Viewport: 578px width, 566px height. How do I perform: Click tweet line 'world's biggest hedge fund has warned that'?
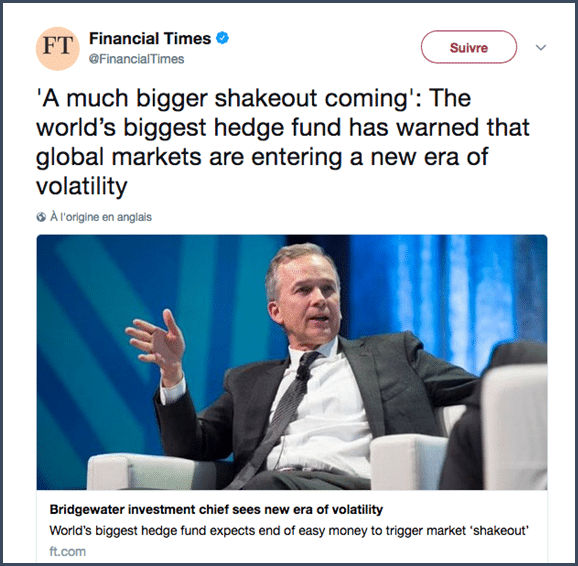283,128
